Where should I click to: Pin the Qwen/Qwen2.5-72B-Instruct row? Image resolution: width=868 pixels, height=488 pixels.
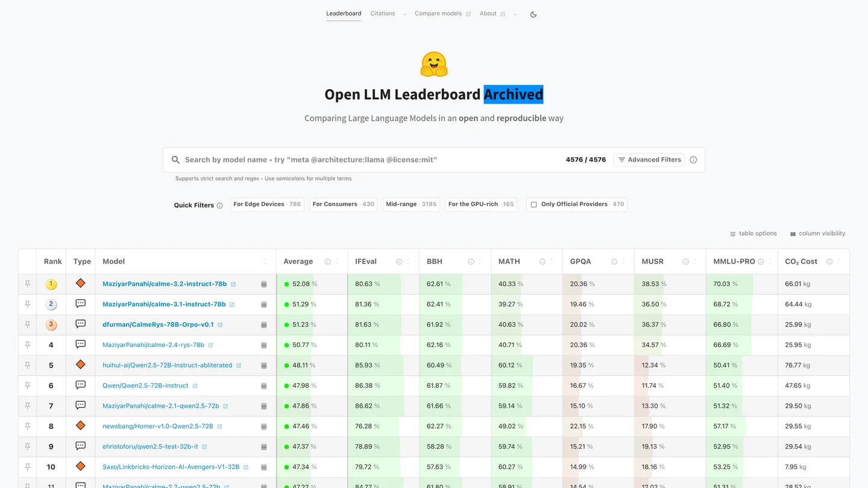click(27, 386)
